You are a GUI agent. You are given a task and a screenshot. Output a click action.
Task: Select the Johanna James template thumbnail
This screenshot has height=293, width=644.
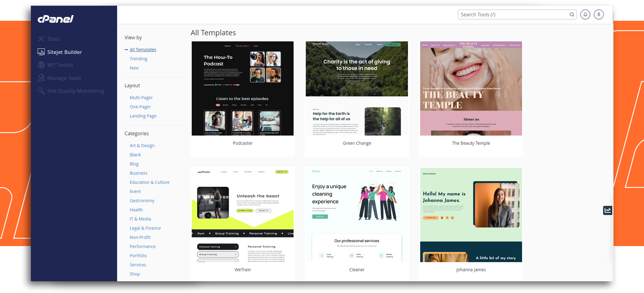tap(471, 215)
